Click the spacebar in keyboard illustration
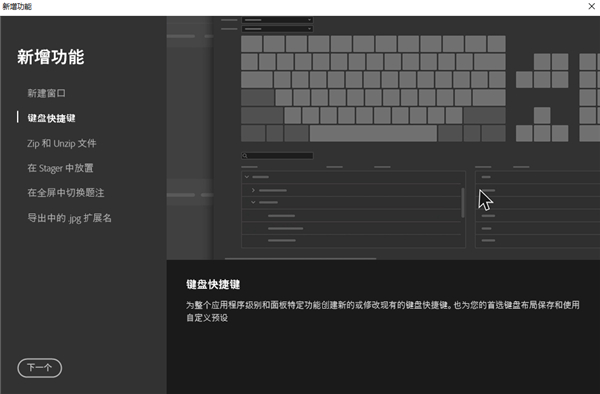The width and height of the screenshot is (600, 394). (373, 134)
